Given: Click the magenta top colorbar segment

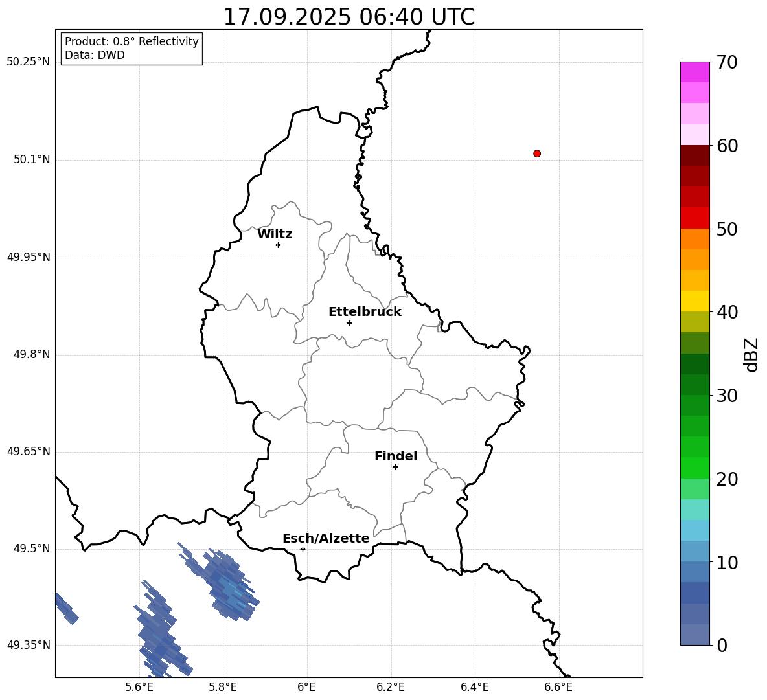Looking at the screenshot, I should click(x=694, y=72).
